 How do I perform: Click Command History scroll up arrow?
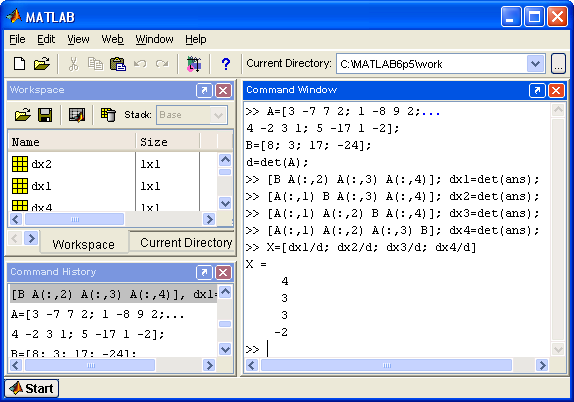pos(225,292)
